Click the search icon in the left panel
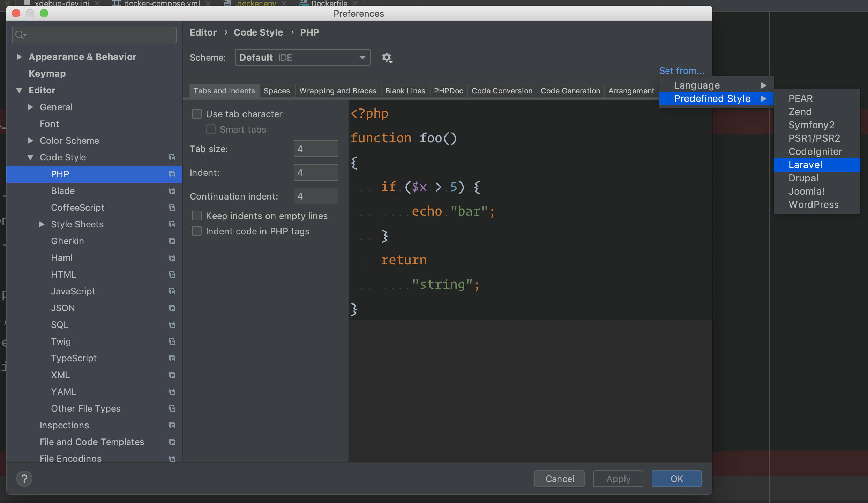This screenshot has height=503, width=868. tap(21, 34)
